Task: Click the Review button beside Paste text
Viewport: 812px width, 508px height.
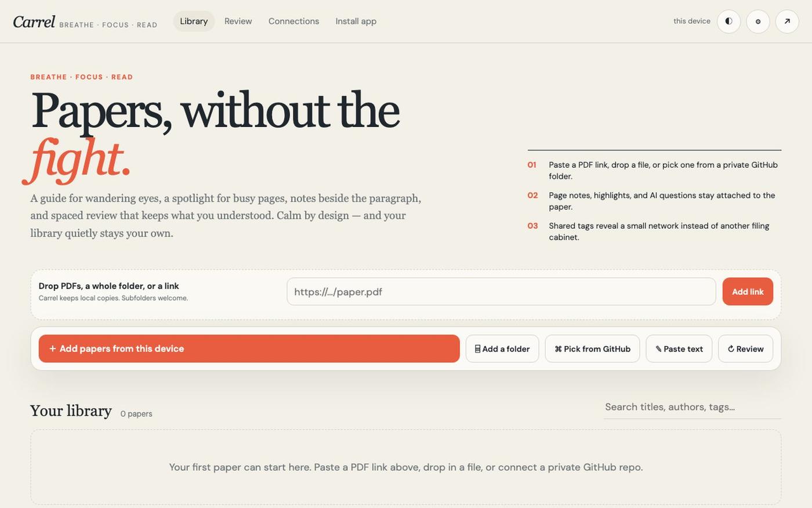Action: click(x=745, y=349)
